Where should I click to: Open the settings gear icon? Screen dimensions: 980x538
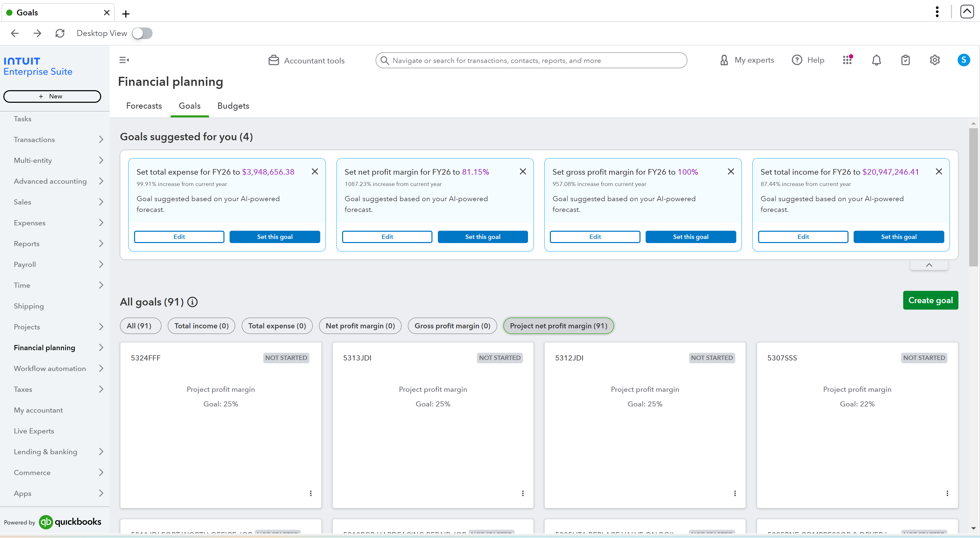coord(934,60)
